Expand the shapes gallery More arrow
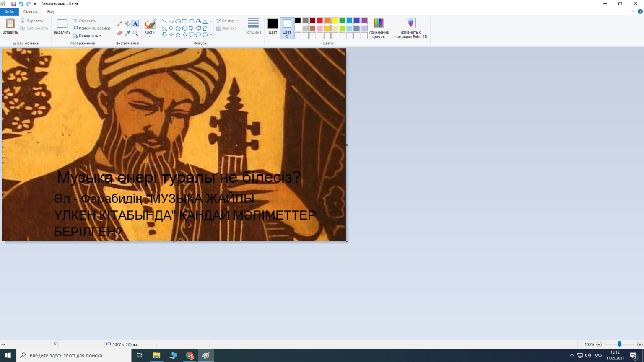 pyautogui.click(x=211, y=35)
